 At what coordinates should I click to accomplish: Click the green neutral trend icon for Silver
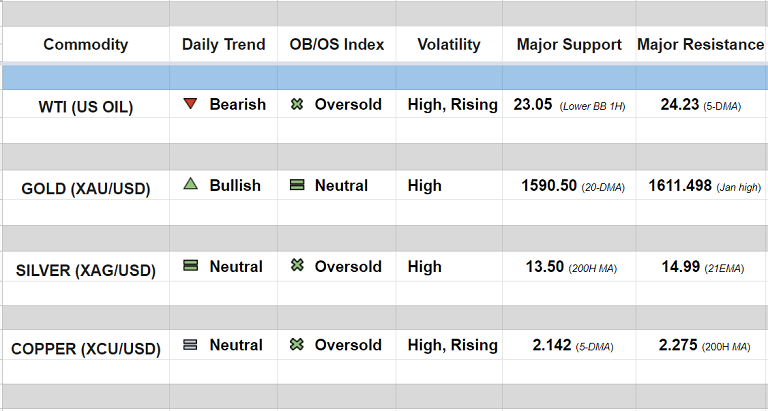point(190,266)
